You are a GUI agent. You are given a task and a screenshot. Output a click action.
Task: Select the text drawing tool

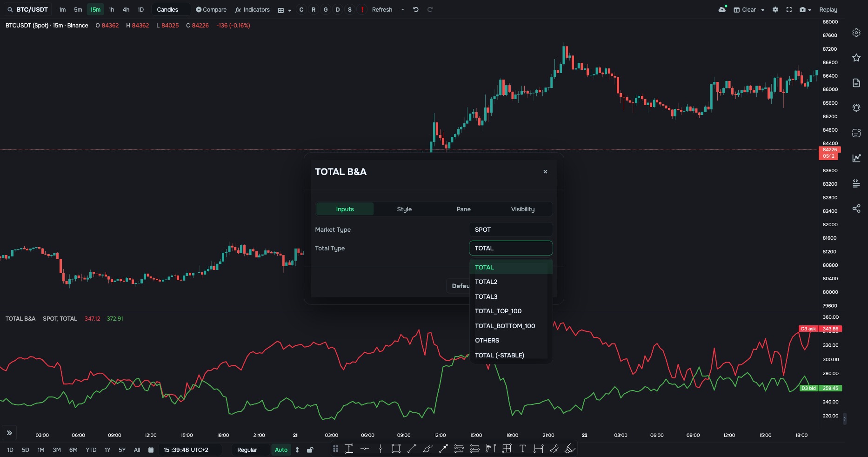pyautogui.click(x=522, y=449)
